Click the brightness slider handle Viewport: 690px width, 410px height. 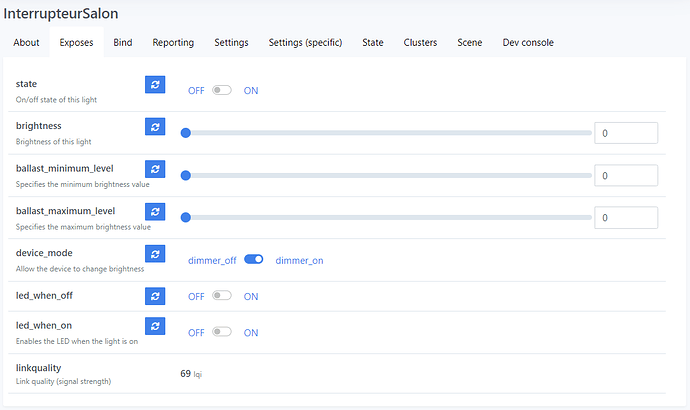(x=185, y=132)
